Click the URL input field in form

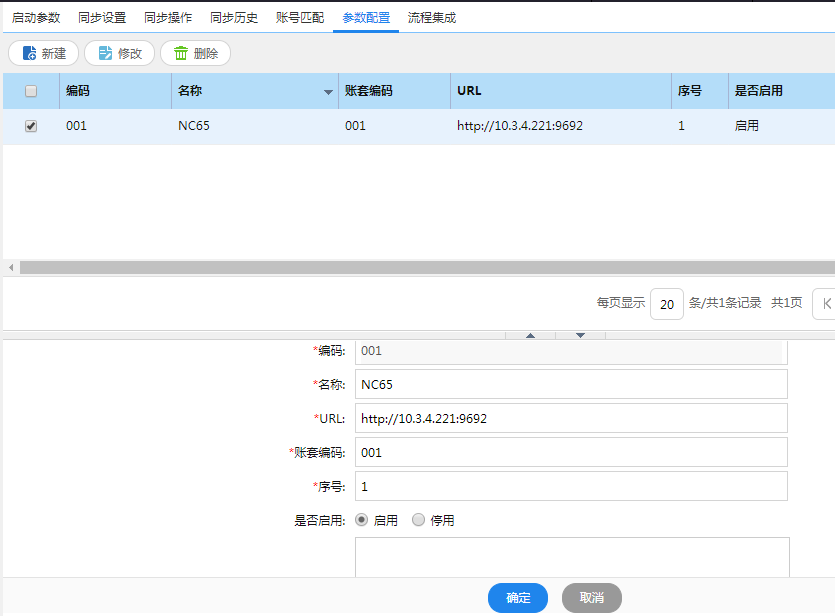click(571, 418)
